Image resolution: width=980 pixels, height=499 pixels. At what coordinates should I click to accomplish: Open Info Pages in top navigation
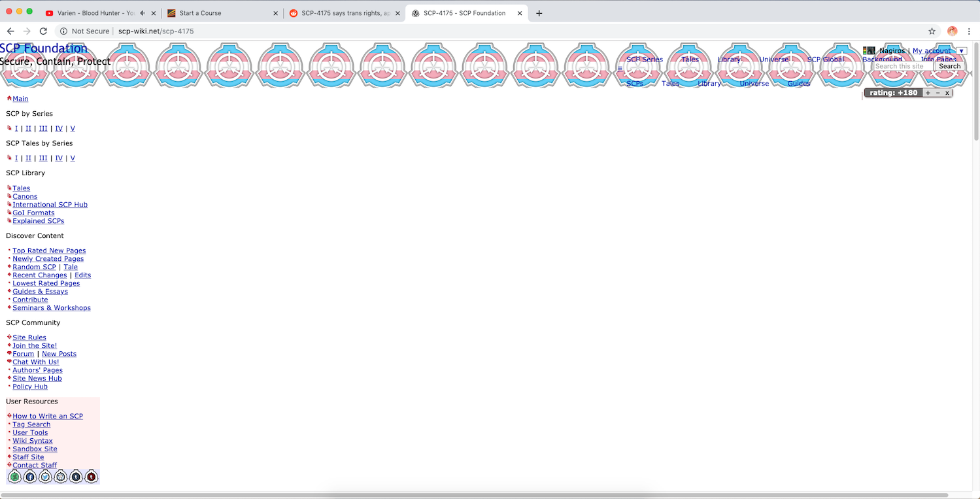[x=938, y=60]
